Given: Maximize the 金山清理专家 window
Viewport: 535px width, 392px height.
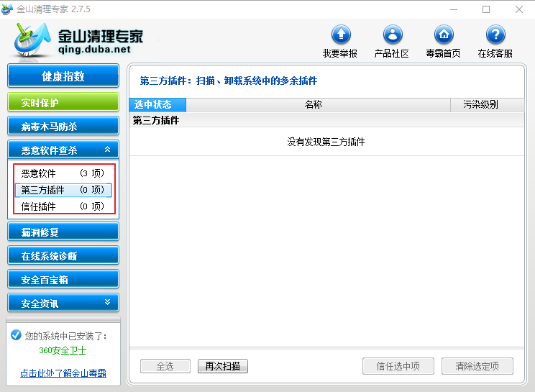Looking at the screenshot, I should pyautogui.click(x=486, y=9).
